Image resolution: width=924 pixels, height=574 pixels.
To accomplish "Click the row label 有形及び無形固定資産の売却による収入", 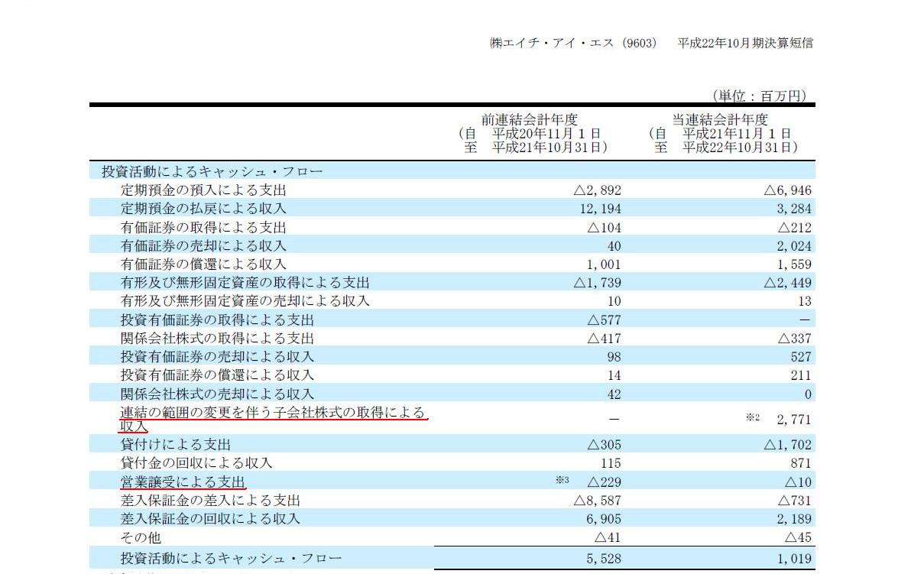I will tap(245, 301).
